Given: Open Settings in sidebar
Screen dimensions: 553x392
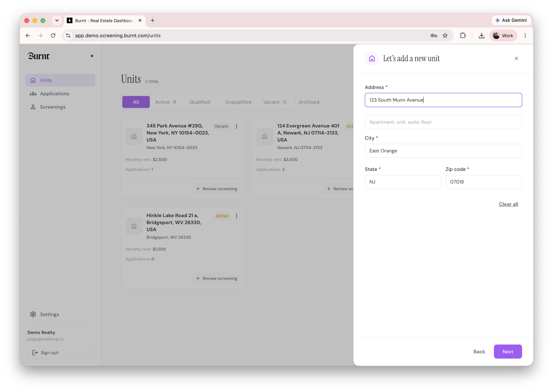Looking at the screenshot, I should [x=60, y=314].
